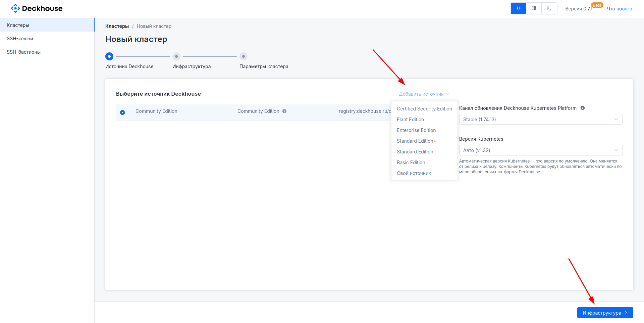The height and width of the screenshot is (323, 644).
Task: Click info icon beside Канал обновления label
Action: click(x=583, y=108)
